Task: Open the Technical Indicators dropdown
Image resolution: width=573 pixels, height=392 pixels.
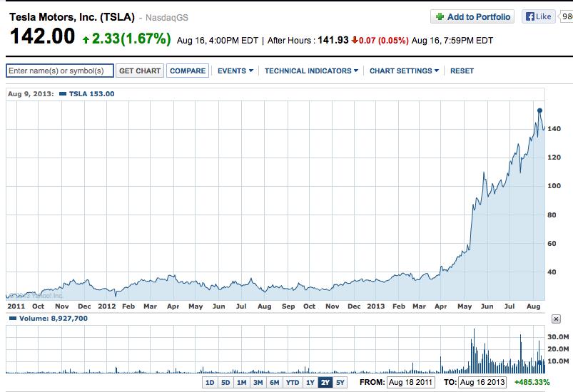Action: (x=311, y=71)
